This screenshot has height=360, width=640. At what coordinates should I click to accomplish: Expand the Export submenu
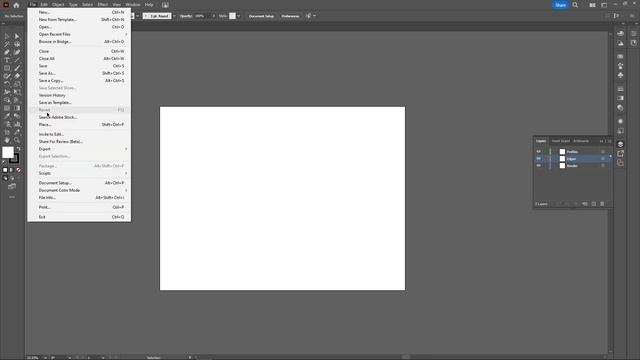(79, 149)
